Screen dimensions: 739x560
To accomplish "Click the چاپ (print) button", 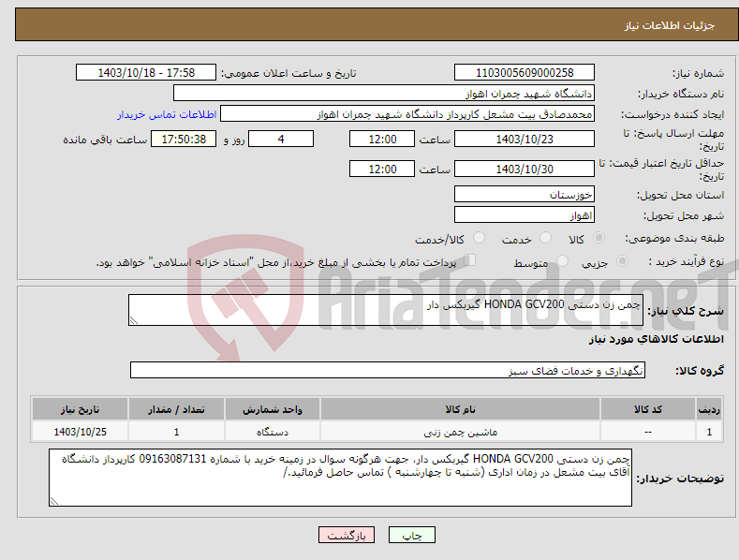I will (x=411, y=536).
